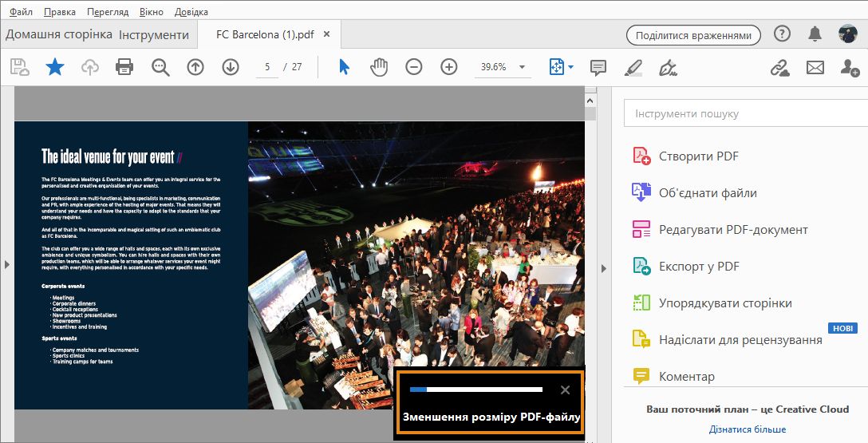Open the Файл menu
Image resolution: width=868 pixels, height=443 pixels.
[21, 11]
